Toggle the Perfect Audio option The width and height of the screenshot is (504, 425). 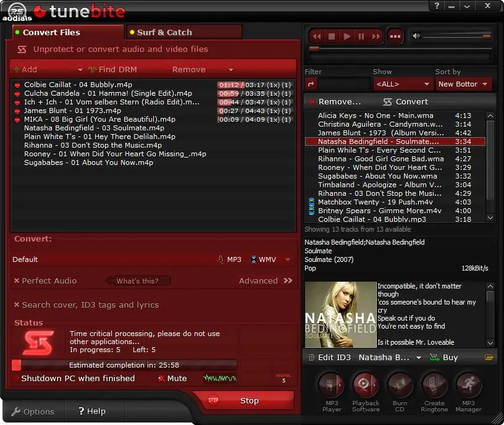pyautogui.click(x=45, y=280)
